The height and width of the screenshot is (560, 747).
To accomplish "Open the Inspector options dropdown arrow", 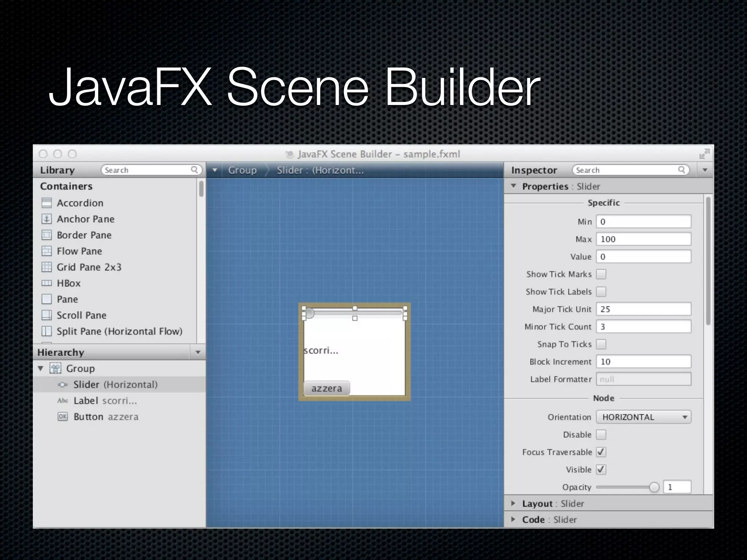I will pyautogui.click(x=705, y=170).
